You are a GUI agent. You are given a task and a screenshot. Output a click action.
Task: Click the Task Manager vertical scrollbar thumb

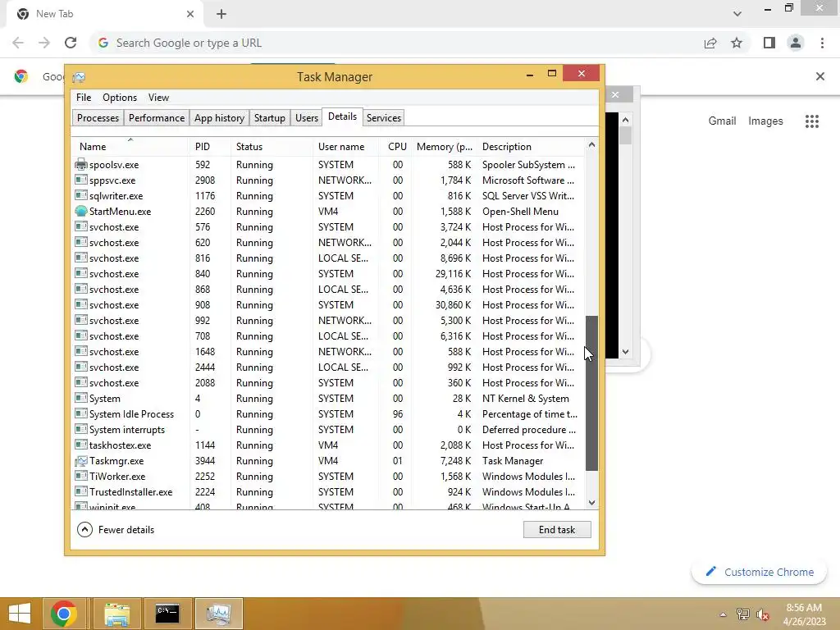tap(591, 393)
